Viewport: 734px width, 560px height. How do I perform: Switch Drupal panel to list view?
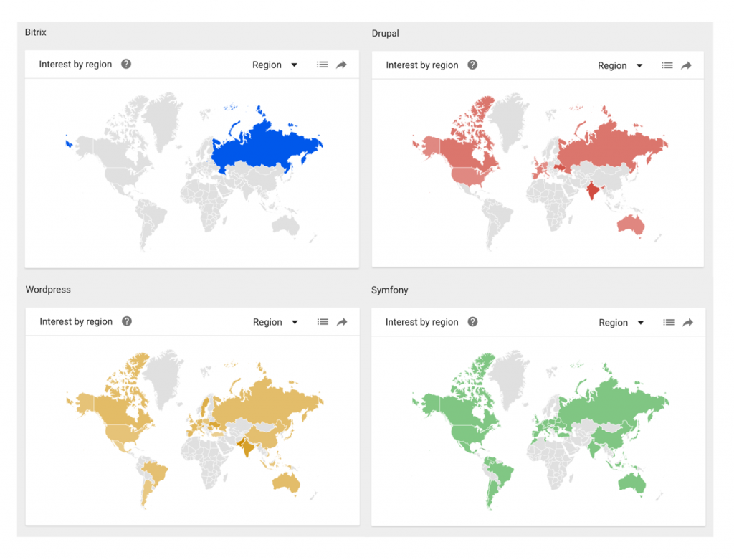667,65
